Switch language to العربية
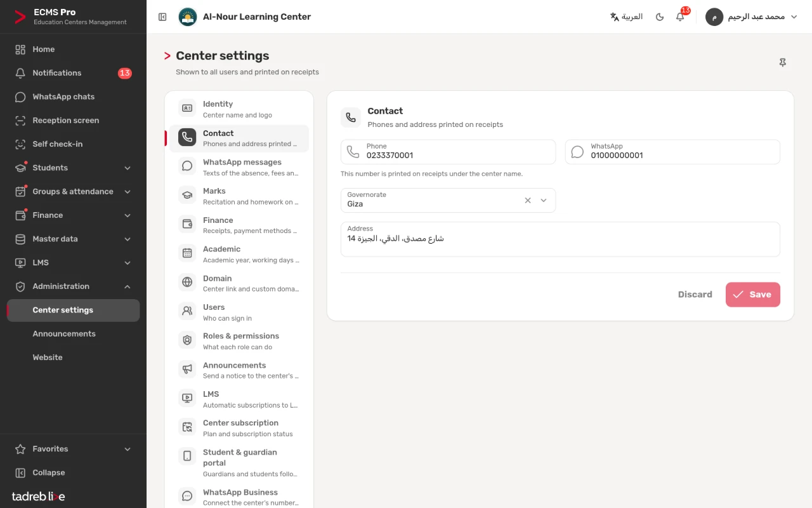Screen dimensions: 812x508 [x=626, y=17]
